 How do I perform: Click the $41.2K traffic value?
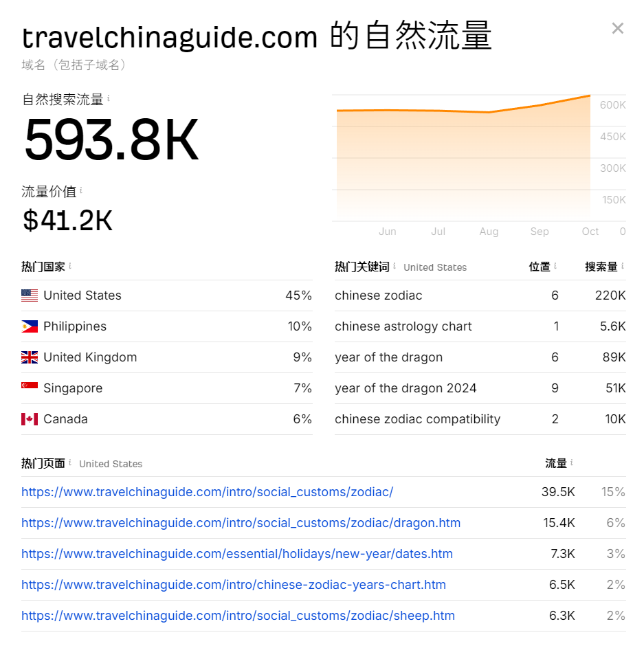click(x=67, y=221)
